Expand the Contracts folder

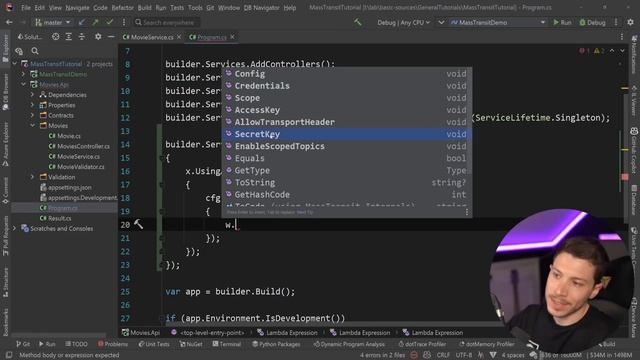33,116
